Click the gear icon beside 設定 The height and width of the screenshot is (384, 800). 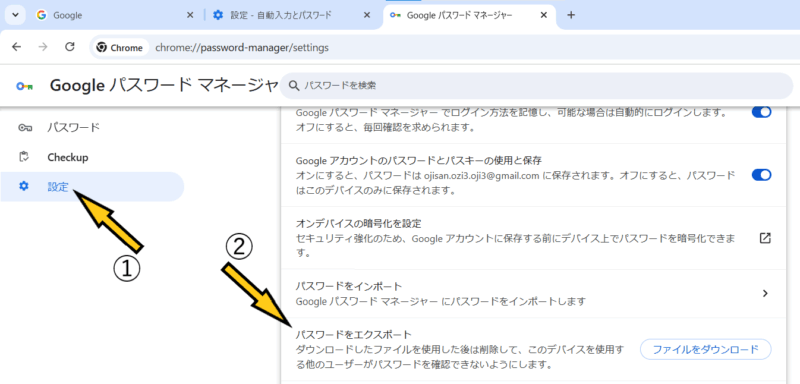[24, 187]
